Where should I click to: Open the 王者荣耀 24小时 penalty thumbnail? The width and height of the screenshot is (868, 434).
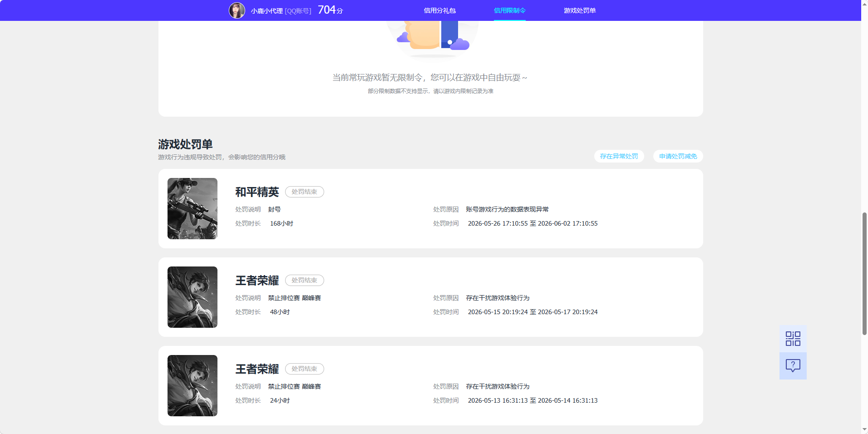pos(192,385)
